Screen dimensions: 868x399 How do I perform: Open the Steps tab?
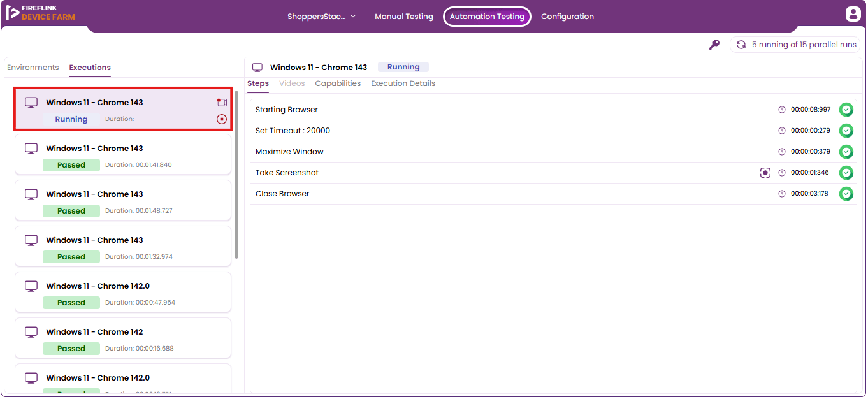[x=258, y=83]
